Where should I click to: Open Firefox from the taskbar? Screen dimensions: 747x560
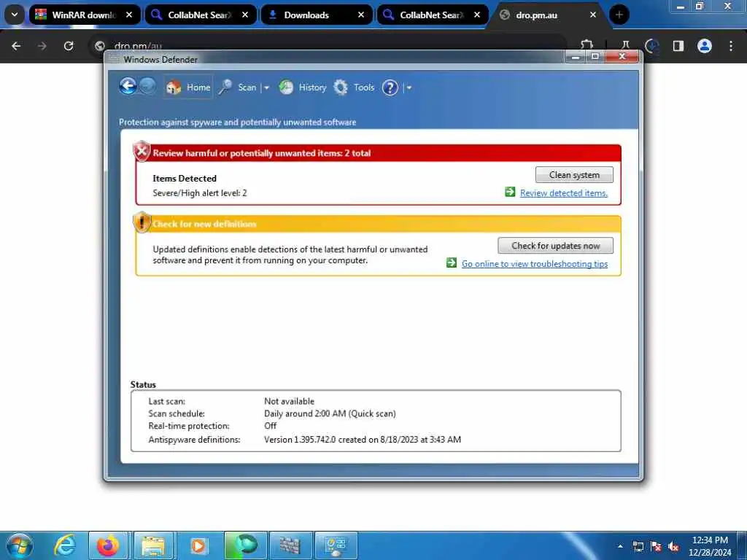(x=108, y=545)
